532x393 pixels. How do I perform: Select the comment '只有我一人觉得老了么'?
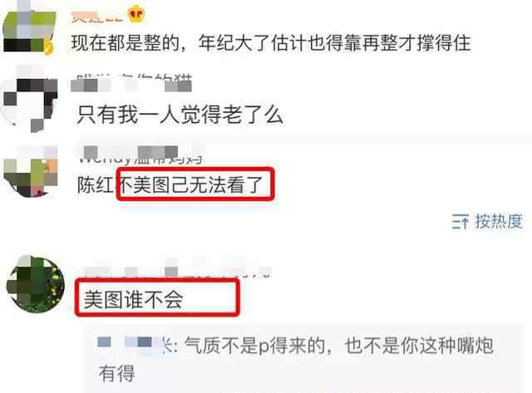pyautogui.click(x=180, y=115)
